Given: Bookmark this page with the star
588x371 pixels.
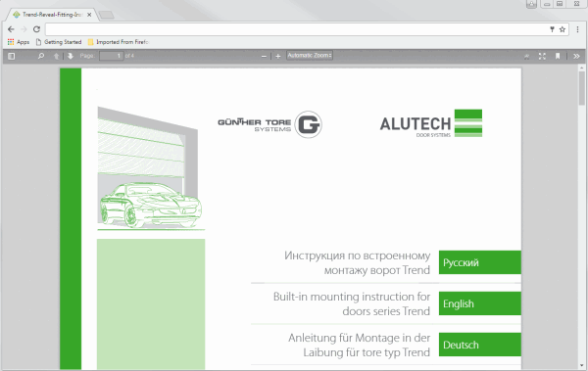Looking at the screenshot, I should tap(563, 29).
